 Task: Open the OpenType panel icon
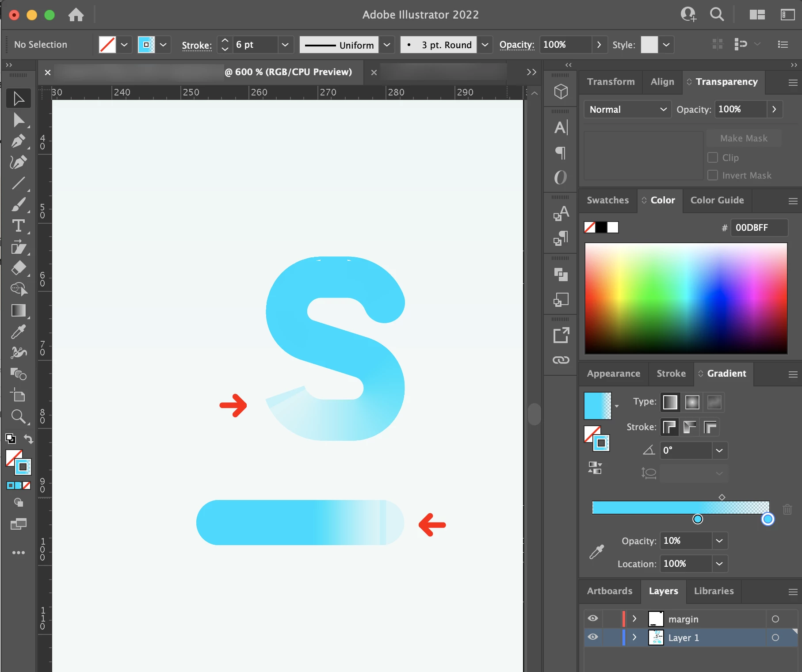point(561,178)
